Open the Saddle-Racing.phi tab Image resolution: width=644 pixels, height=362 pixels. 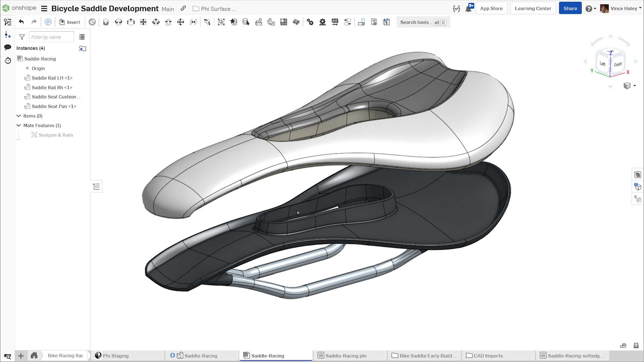coord(345,356)
